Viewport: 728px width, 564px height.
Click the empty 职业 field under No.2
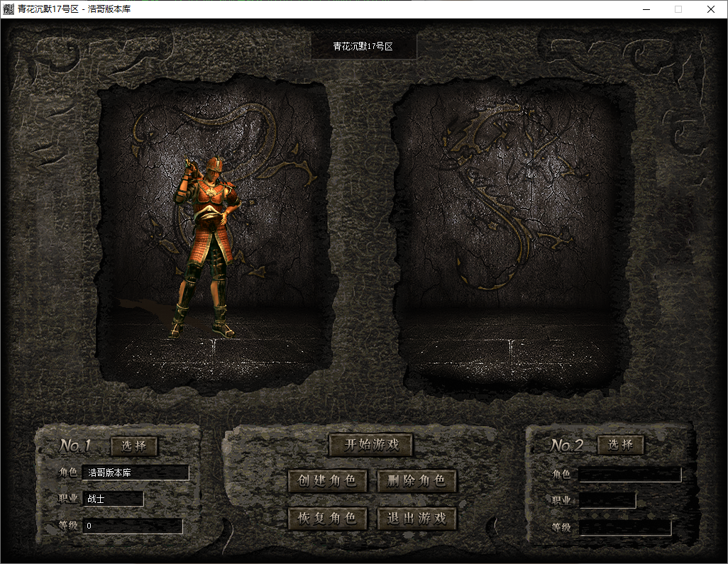[x=607, y=501]
